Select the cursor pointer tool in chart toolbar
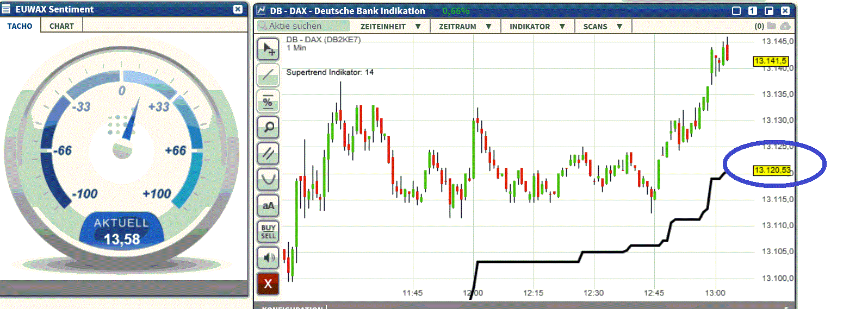The height and width of the screenshot is (309, 868). (x=268, y=49)
